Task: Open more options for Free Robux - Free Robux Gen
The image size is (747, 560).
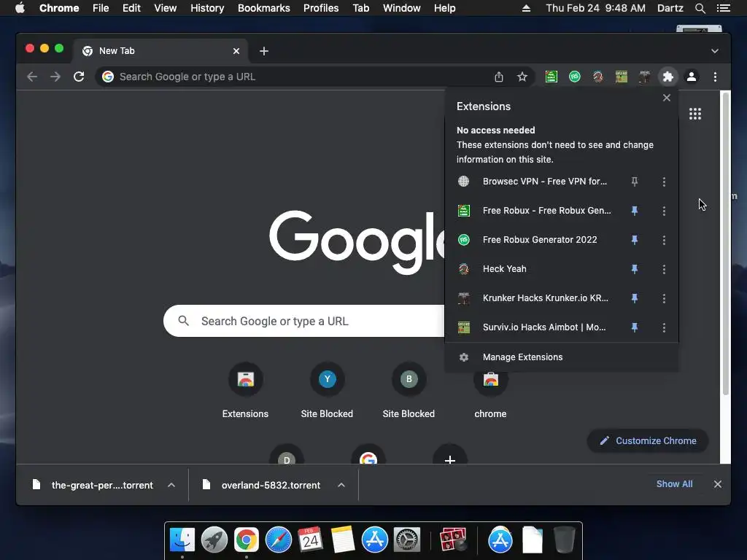Action: [664, 211]
